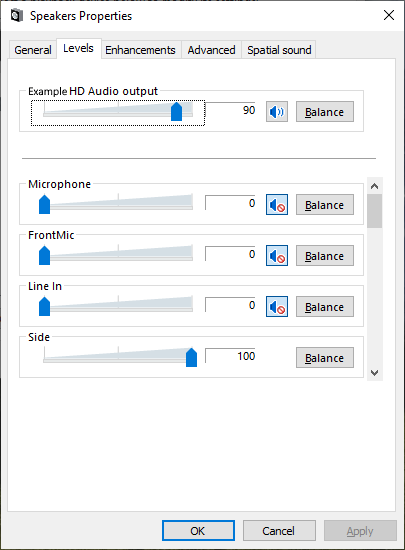Go to the Advanced tab

(211, 50)
